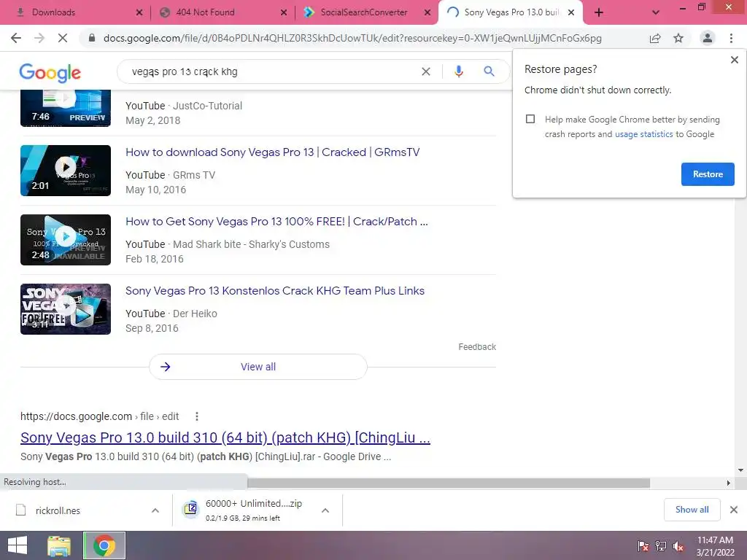Open Sony Vegas Pro 13.0 build 310 result
The image size is (747, 560).
(x=225, y=437)
